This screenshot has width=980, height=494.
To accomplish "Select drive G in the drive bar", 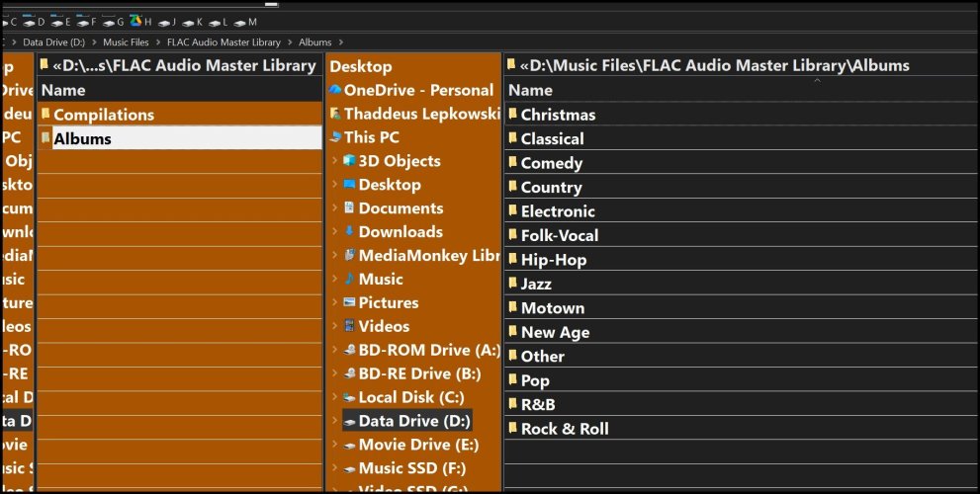I will [x=113, y=22].
